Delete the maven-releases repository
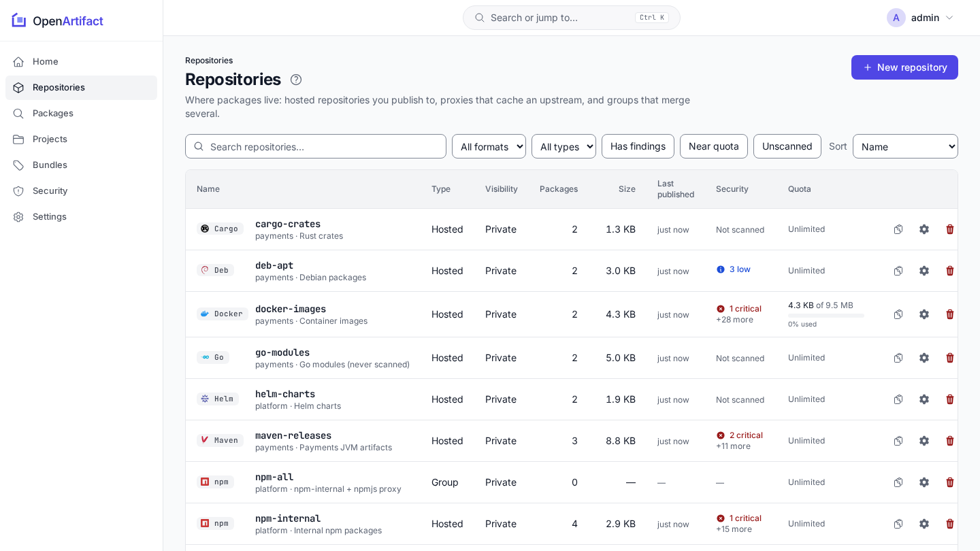This screenshot has height=551, width=980. coord(950,441)
